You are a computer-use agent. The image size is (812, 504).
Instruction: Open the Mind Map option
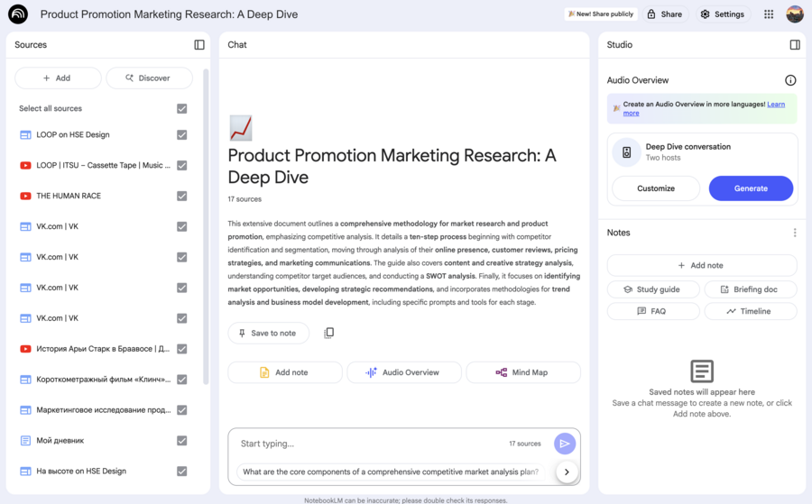tap(522, 372)
